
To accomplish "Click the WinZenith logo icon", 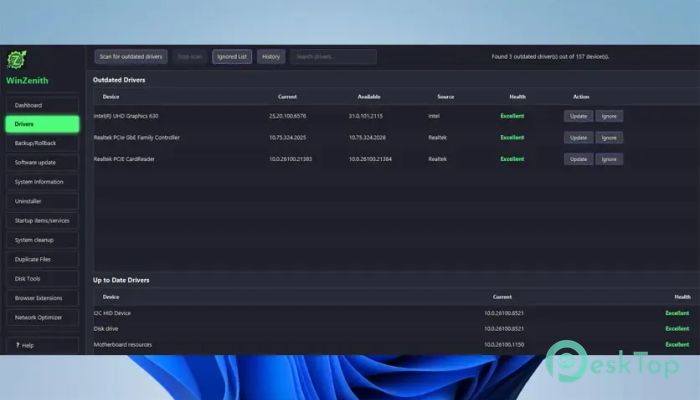I will [17, 60].
